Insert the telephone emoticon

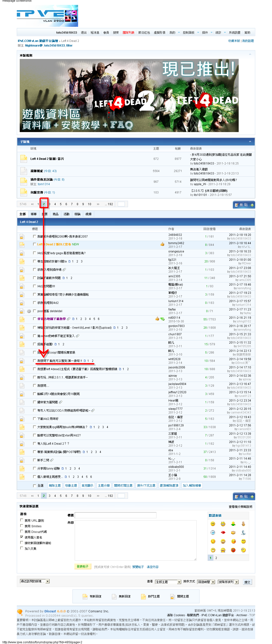[x=243, y=532]
